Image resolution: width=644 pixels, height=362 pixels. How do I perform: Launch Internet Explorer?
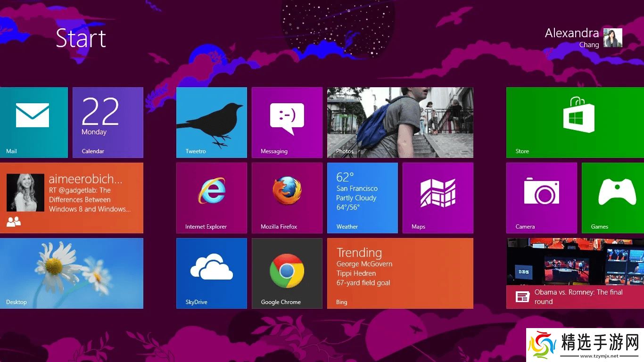(x=211, y=197)
